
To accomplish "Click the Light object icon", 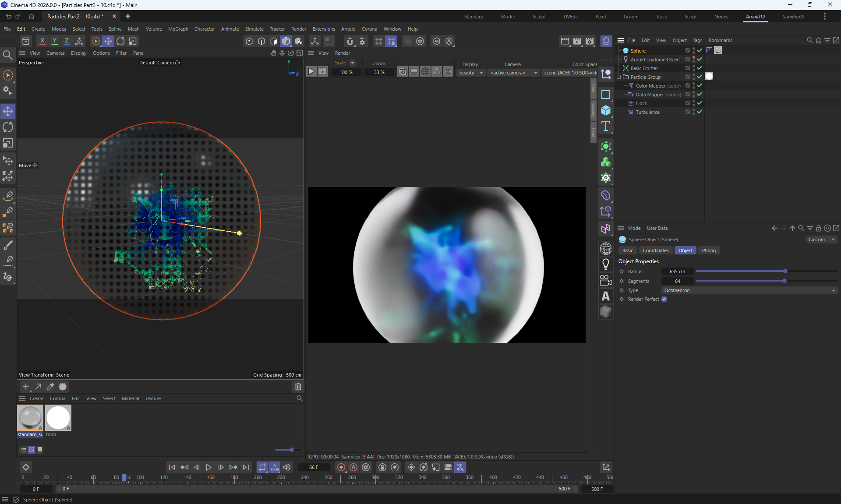I will (x=606, y=264).
